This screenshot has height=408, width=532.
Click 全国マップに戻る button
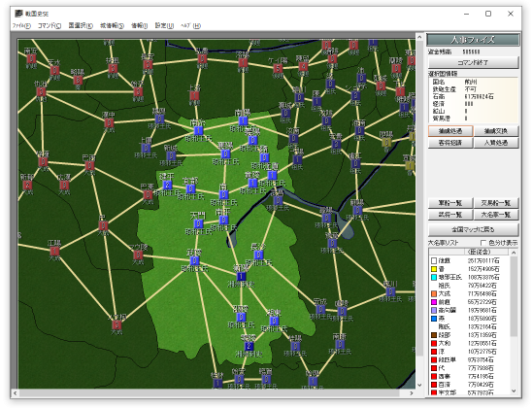point(474,230)
